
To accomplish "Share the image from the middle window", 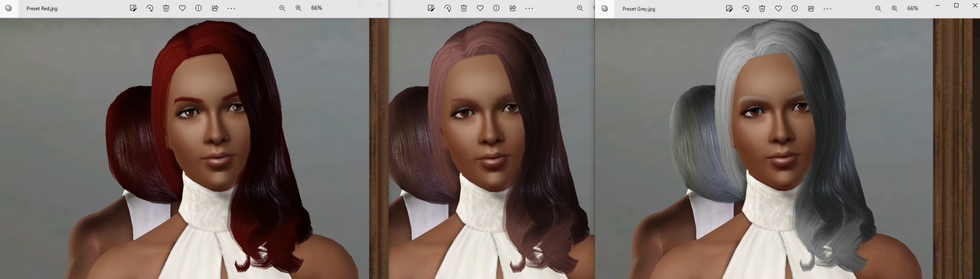I will pos(512,8).
